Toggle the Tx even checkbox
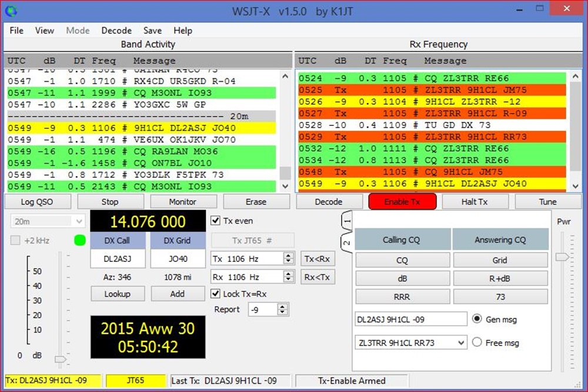The height and width of the screenshot is (392, 588). pos(215,221)
